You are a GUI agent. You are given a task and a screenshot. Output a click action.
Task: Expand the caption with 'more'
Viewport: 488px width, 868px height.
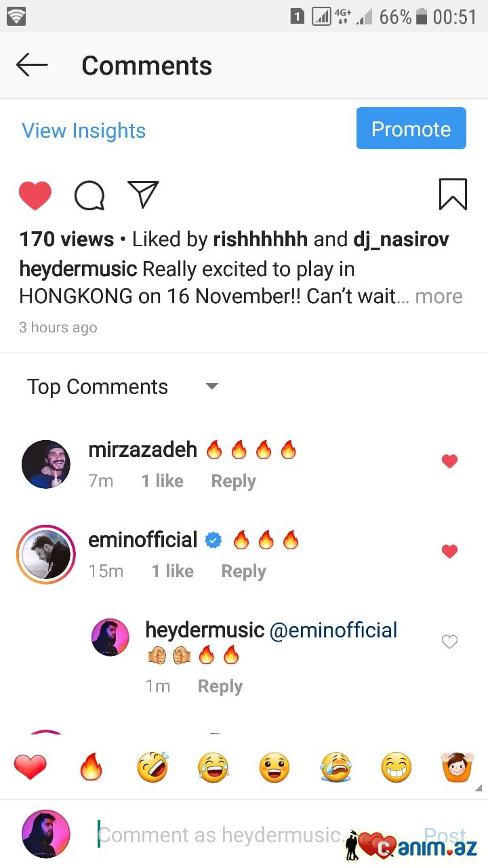[439, 296]
